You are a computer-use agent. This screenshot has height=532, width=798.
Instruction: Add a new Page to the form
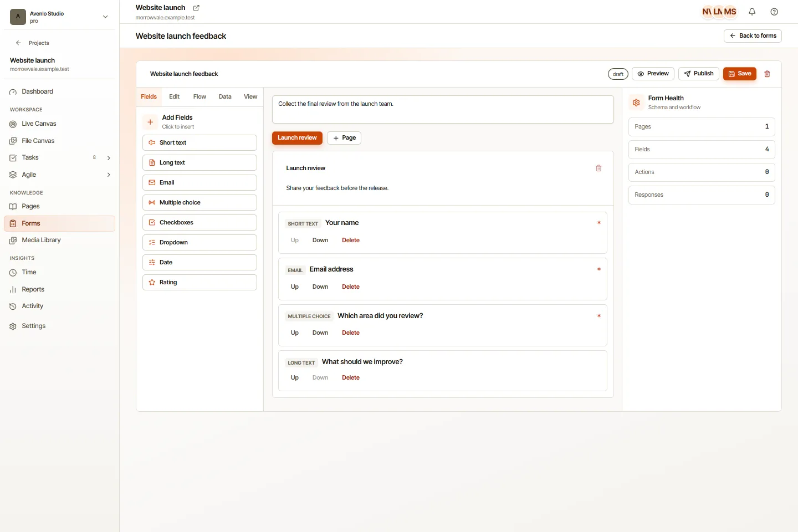click(344, 138)
